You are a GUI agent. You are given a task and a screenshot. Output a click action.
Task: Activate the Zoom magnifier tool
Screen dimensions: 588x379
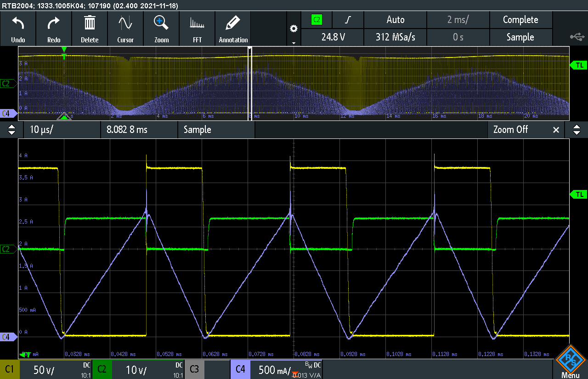pyautogui.click(x=161, y=29)
